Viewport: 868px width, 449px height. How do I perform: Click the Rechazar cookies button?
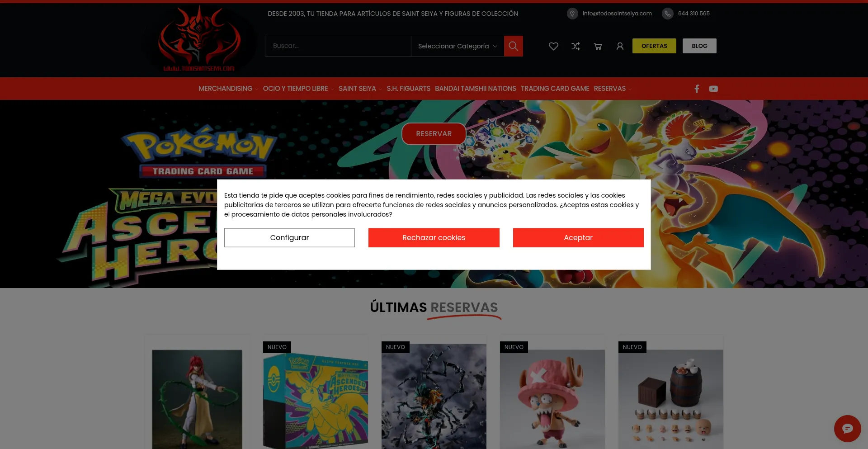pos(434,238)
